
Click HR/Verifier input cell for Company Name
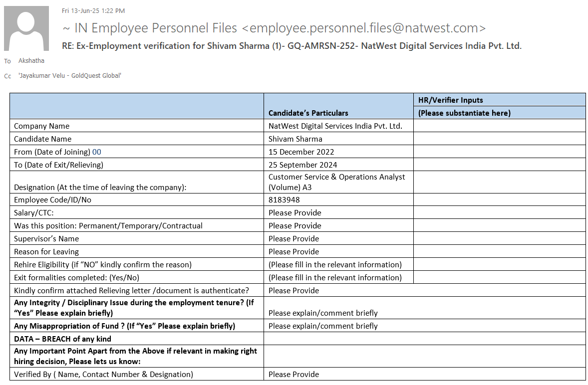pyautogui.click(x=499, y=126)
